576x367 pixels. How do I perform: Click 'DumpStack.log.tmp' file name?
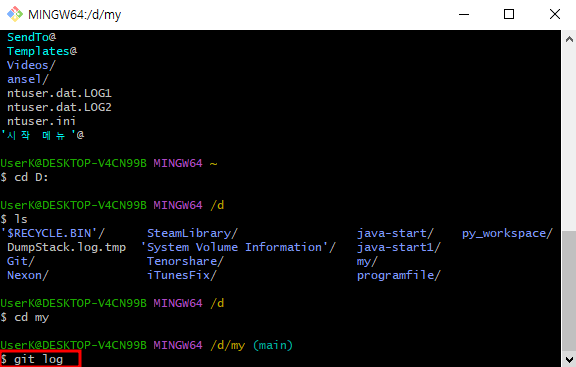(x=66, y=247)
